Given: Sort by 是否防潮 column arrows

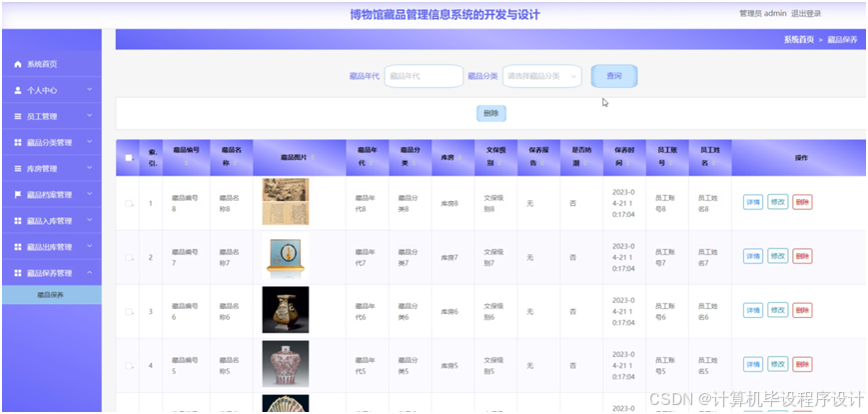Looking at the screenshot, I should pos(585,163).
